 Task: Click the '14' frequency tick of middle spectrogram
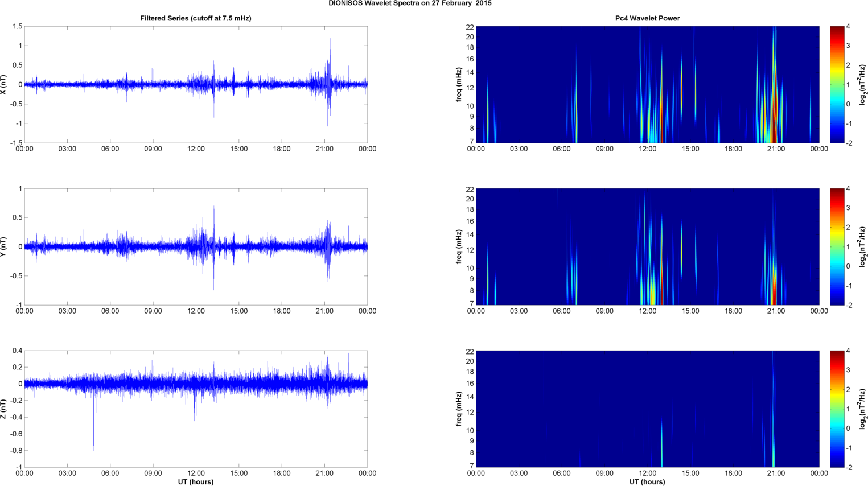point(470,235)
